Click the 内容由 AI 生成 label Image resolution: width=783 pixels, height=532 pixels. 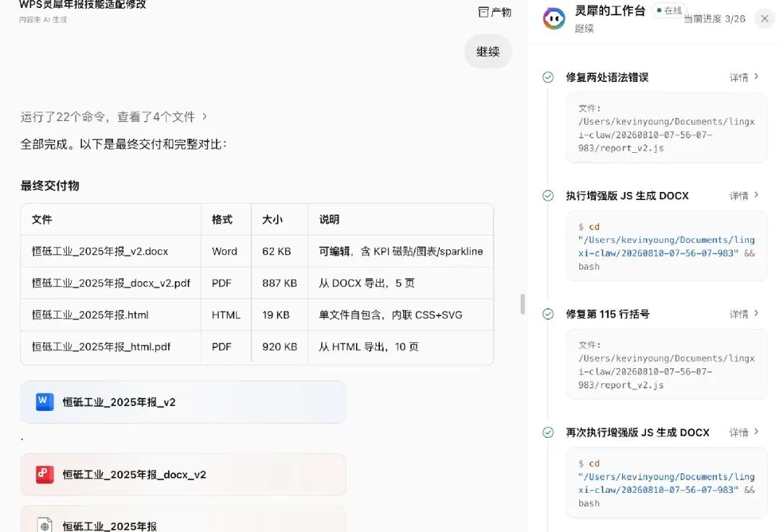pyautogui.click(x=43, y=20)
